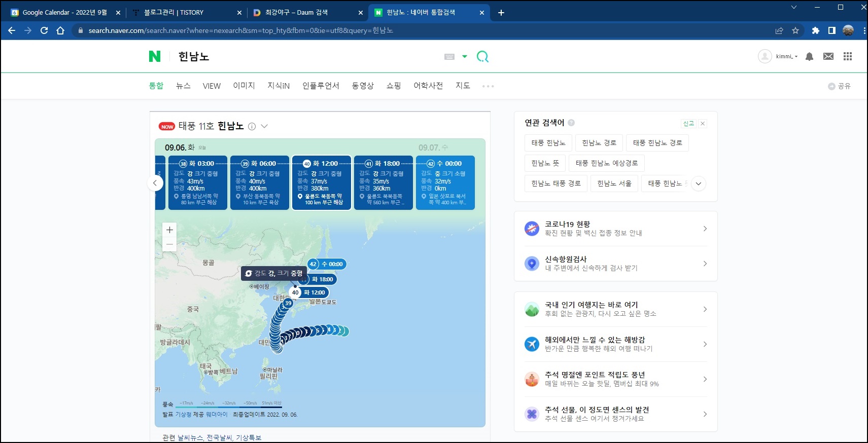Expand the typhoon selector chevron

pyautogui.click(x=264, y=126)
